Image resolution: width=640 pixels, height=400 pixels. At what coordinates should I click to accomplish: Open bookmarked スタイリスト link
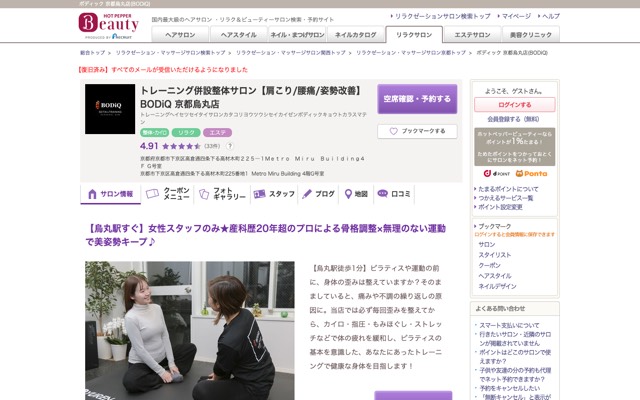[x=495, y=255]
